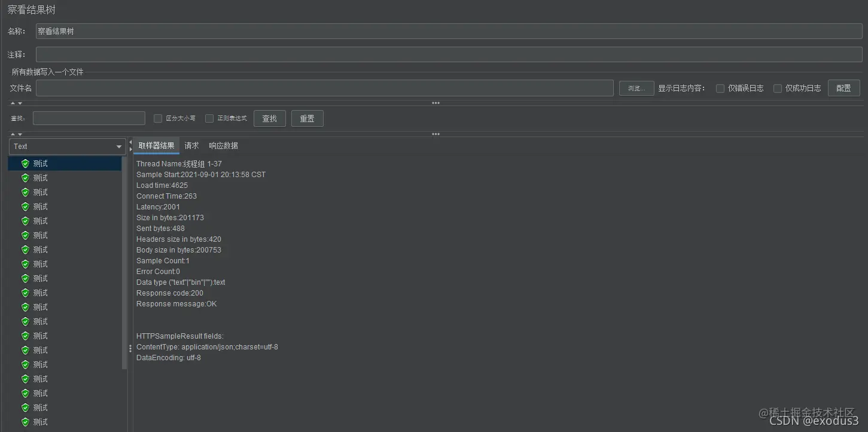Click the 'Sent bytes:488' line
The height and width of the screenshot is (432, 868).
(160, 229)
